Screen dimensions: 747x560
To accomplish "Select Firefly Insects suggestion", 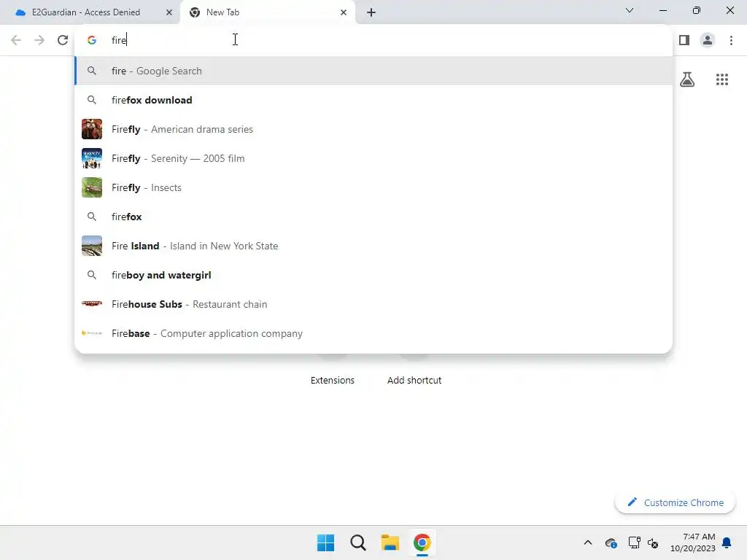I will (373, 187).
